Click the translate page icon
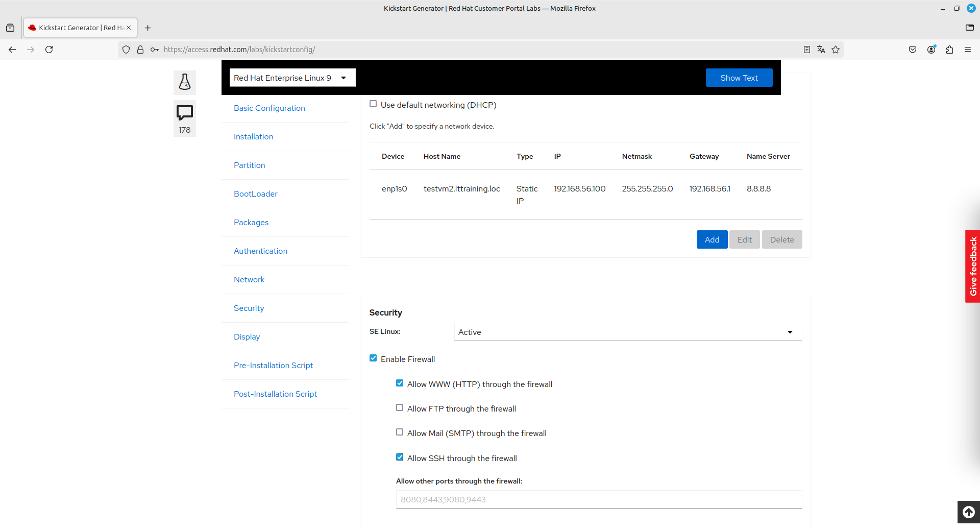Screen dimensions: 980x531 coord(821,50)
